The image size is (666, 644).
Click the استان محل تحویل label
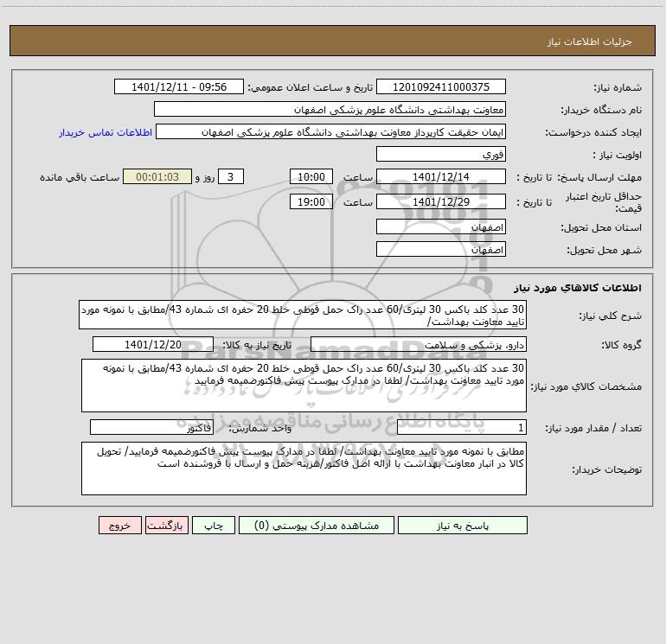pyautogui.click(x=601, y=228)
